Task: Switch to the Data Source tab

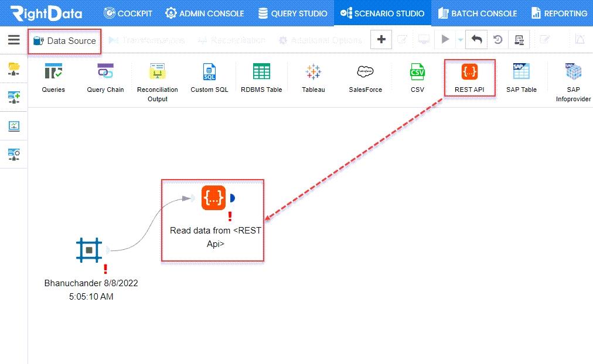Action: tap(64, 41)
